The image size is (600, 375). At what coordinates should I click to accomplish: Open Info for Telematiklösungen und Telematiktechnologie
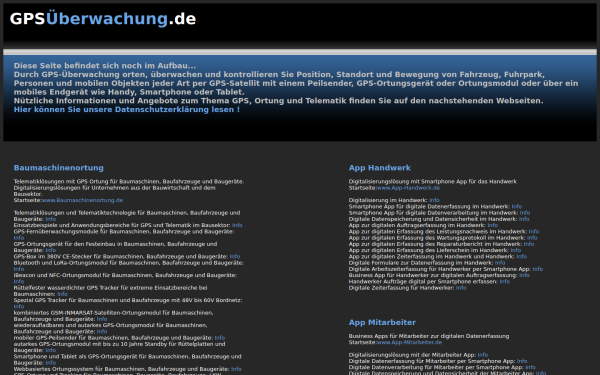51,219
